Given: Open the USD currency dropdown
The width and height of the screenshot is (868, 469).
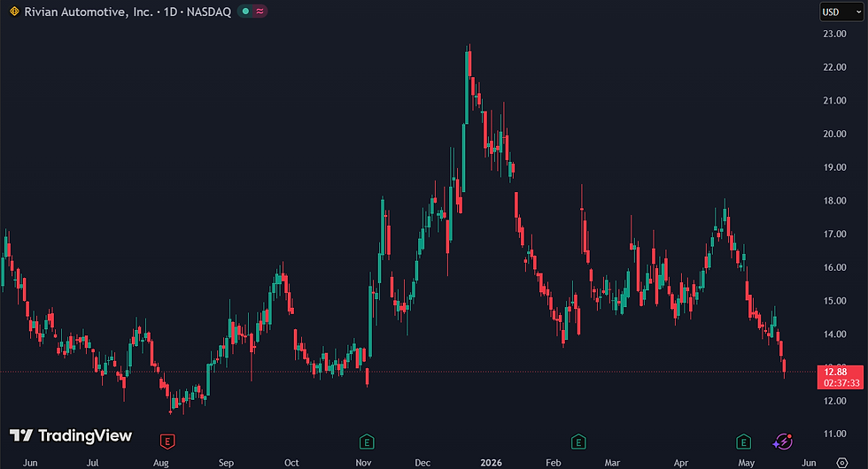Looking at the screenshot, I should click(x=841, y=12).
